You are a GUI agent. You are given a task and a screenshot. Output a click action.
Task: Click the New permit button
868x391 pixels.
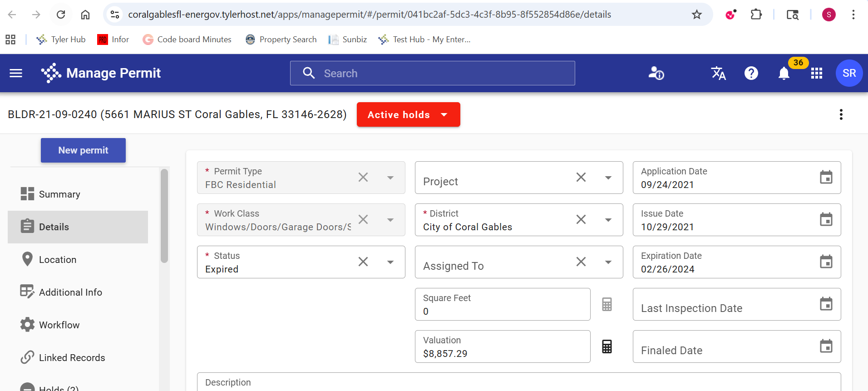[83, 150]
